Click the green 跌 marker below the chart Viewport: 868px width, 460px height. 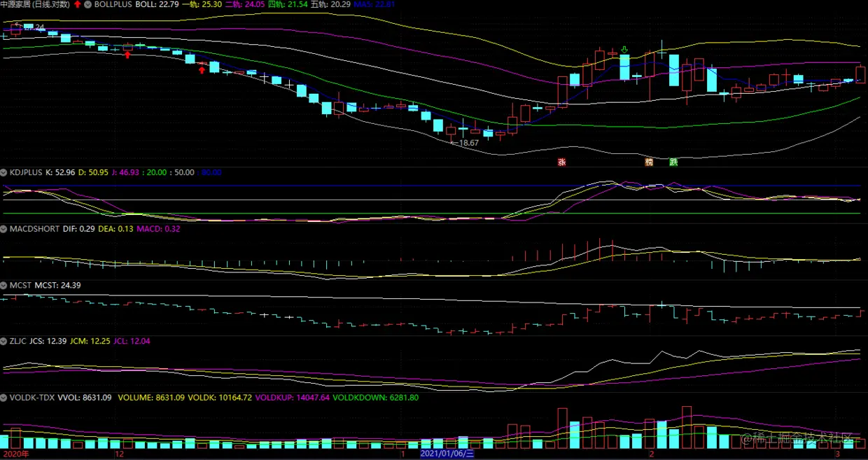point(673,162)
